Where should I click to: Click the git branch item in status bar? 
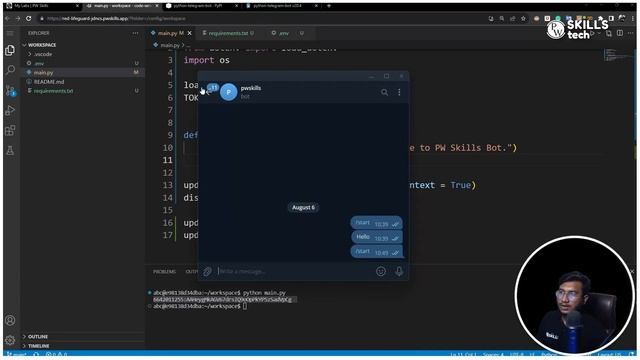[x=17, y=354]
